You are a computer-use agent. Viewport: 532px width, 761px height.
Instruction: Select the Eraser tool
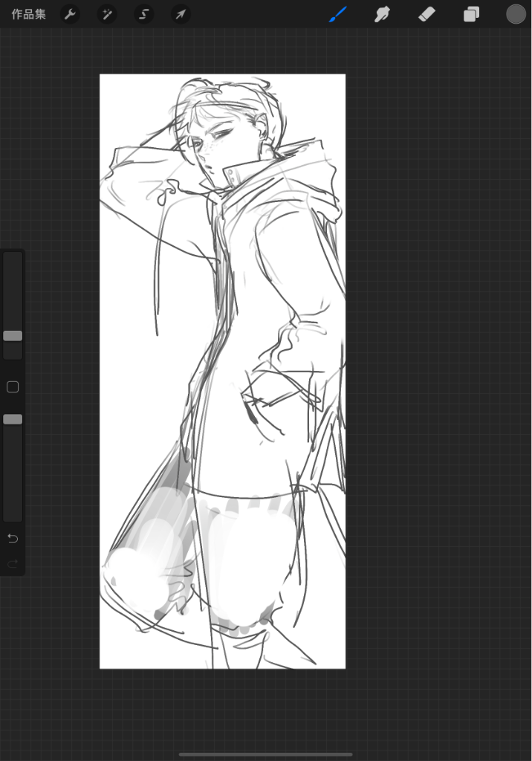(426, 14)
